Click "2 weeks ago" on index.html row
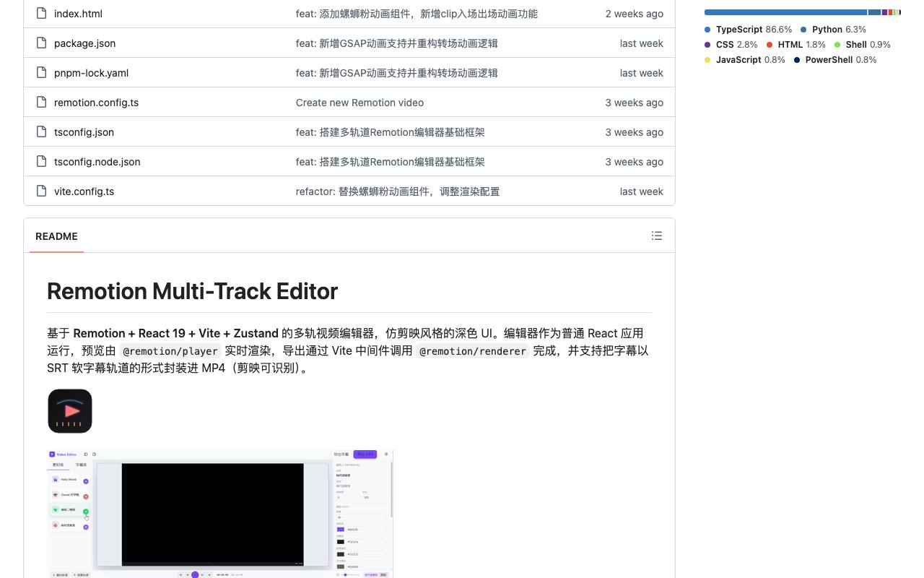This screenshot has width=924, height=578. tap(635, 14)
